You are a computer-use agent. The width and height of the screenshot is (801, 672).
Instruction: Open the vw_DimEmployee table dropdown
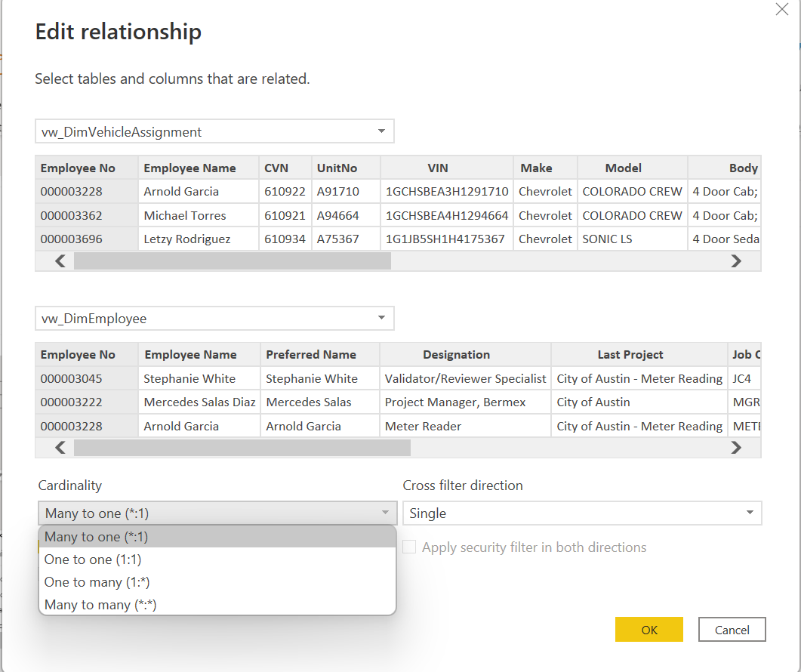point(382,318)
